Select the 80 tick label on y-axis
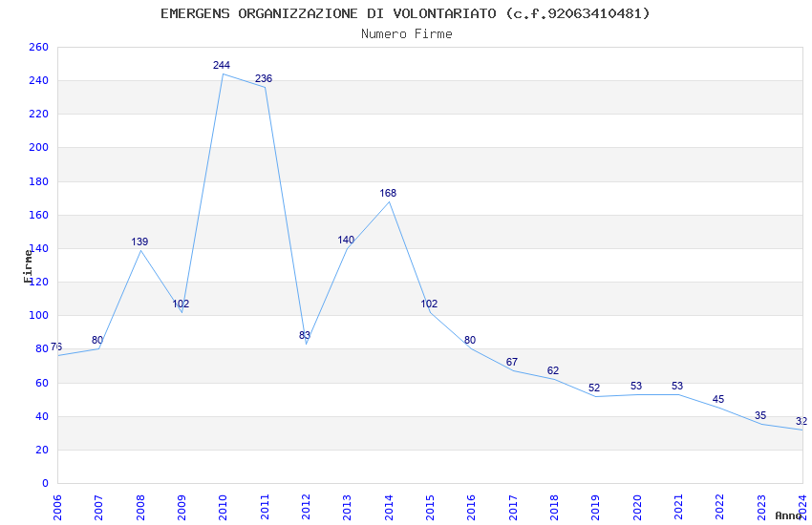The height and width of the screenshot is (525, 812). (42, 349)
